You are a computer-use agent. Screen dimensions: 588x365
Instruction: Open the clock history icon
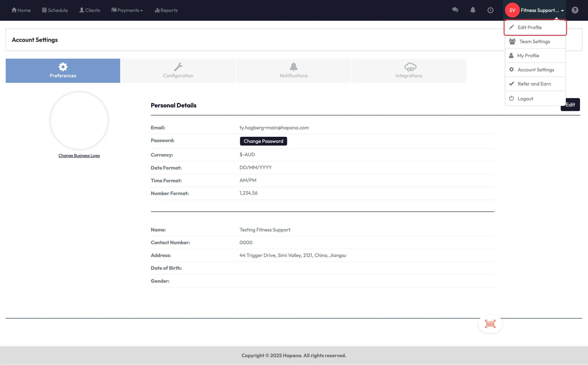[x=490, y=10]
